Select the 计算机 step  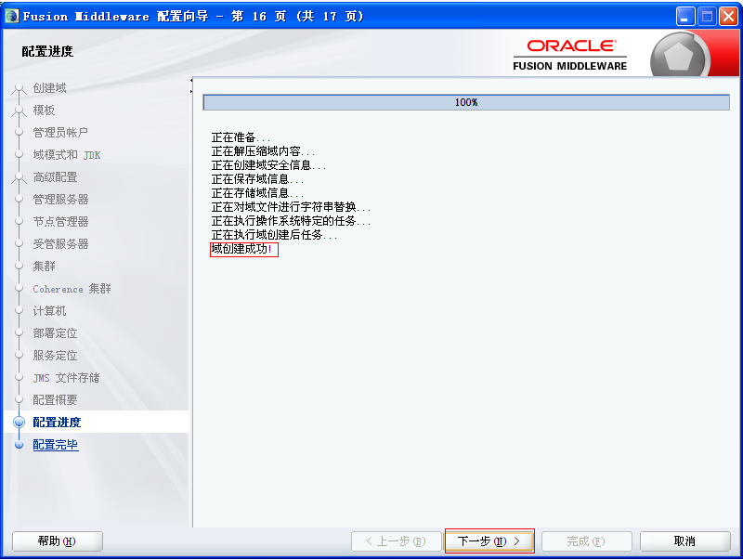(x=49, y=310)
